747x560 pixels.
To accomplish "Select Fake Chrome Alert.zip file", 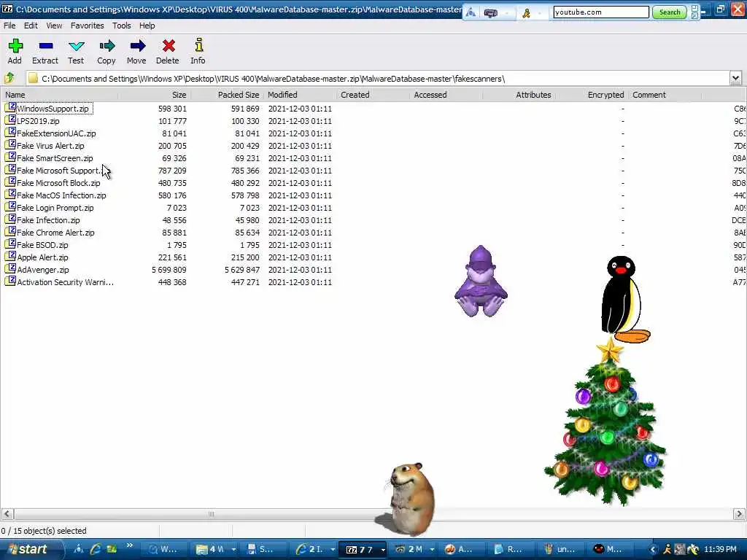I will 55,233.
